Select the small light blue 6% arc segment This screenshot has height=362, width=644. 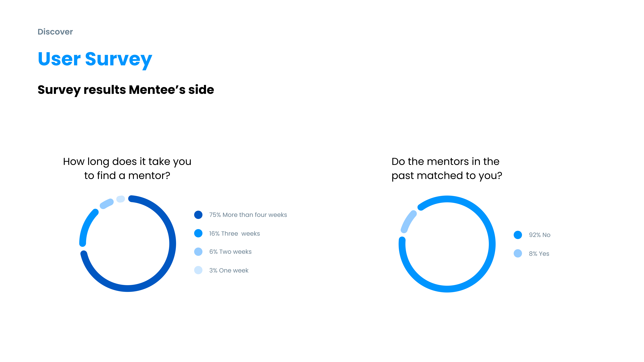point(107,204)
